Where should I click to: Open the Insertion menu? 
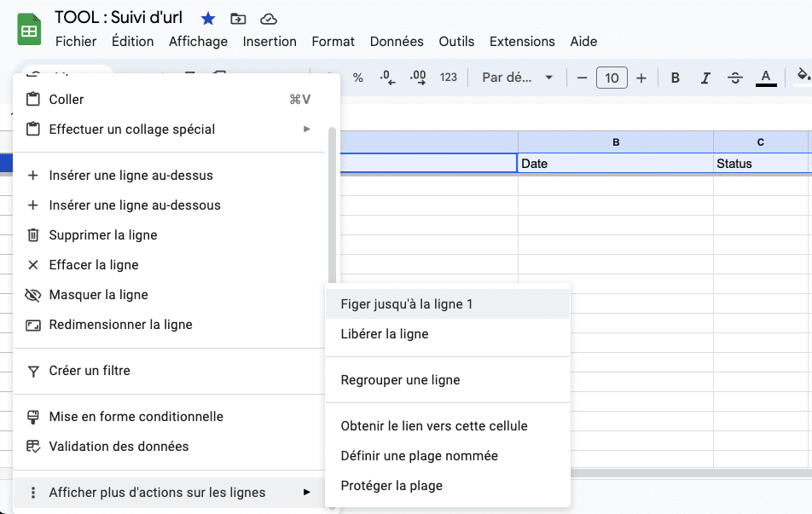270,42
